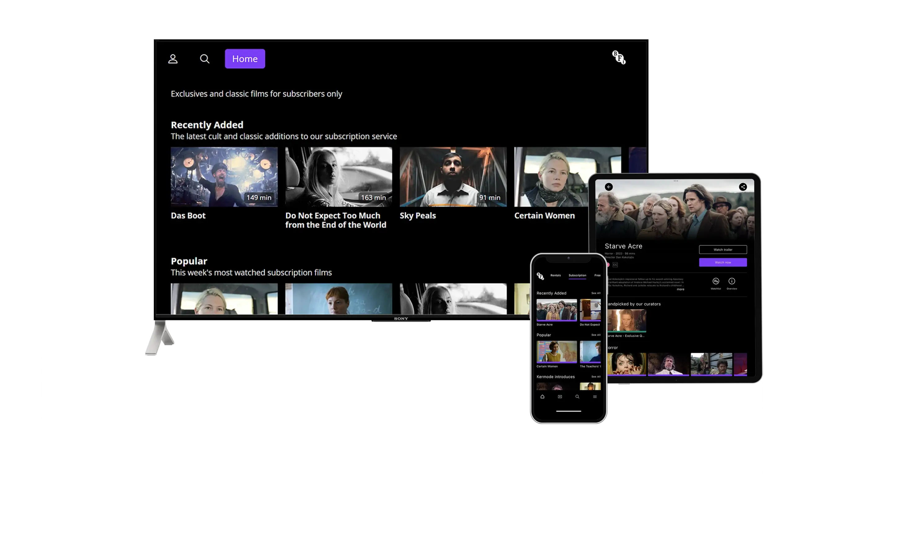
Task: Tap See All next to Kermode introduces
Action: pos(596,377)
